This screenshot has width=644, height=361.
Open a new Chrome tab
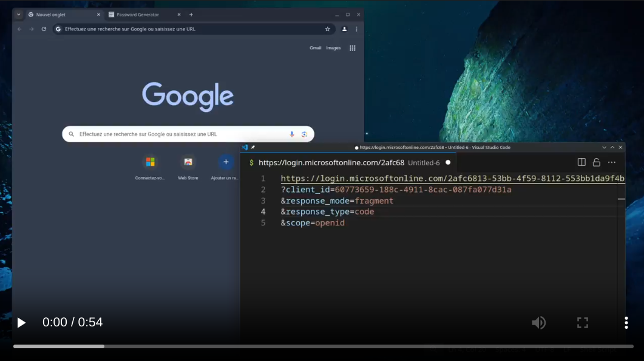click(x=191, y=15)
